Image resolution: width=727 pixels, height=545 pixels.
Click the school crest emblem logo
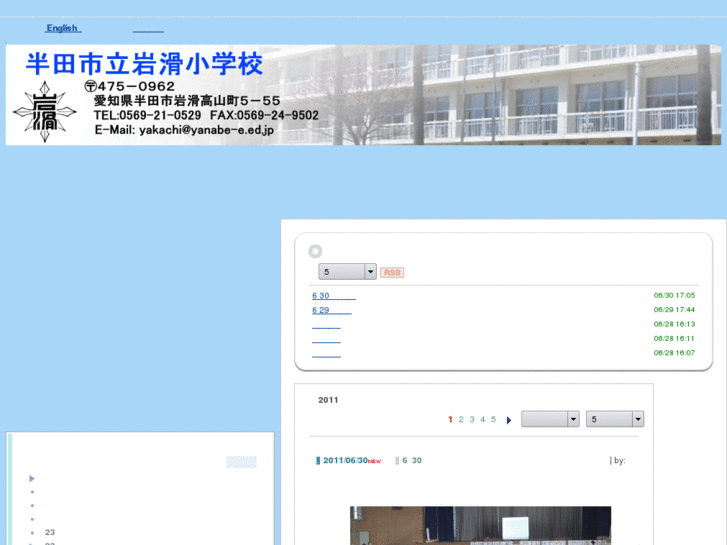tap(45, 112)
